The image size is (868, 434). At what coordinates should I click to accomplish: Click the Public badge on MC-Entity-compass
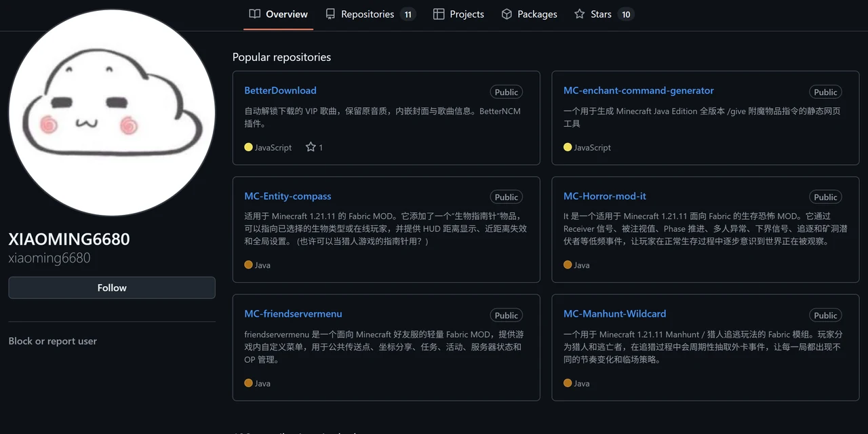tap(507, 197)
